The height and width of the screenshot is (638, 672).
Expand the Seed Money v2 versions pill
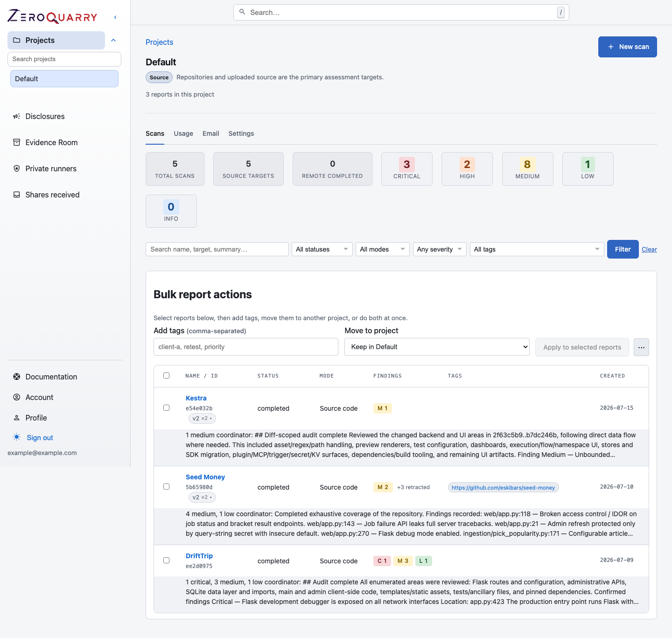pyautogui.click(x=202, y=498)
